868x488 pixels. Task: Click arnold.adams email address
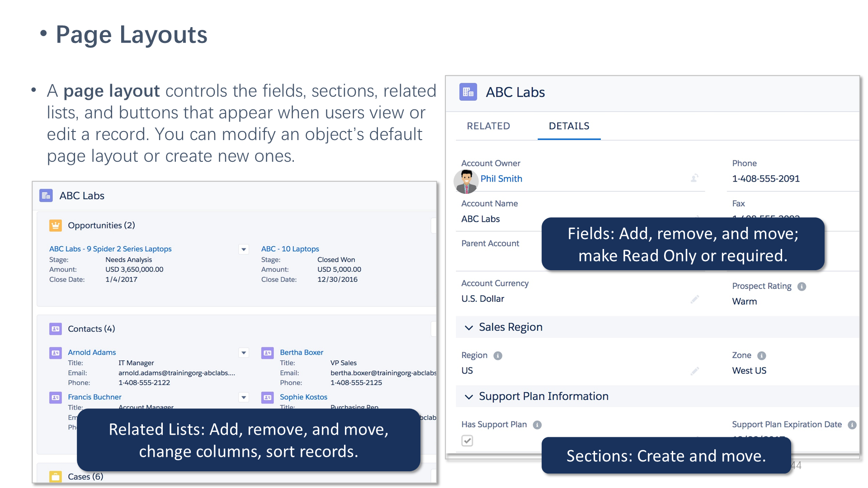(x=177, y=373)
